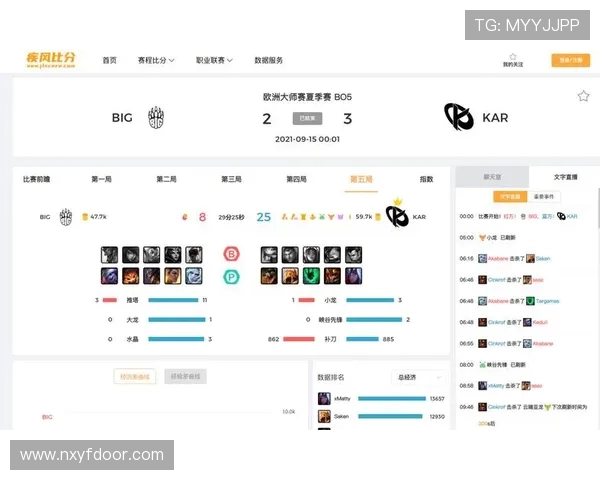600x480 pixels.
Task: Click the 2021-09-15 00:01 match date
Action: [307, 139]
